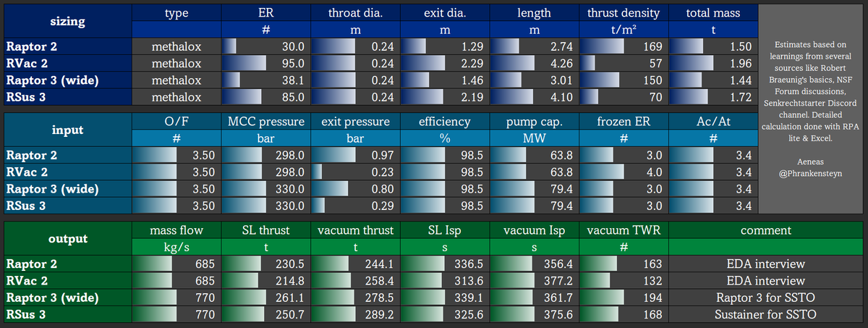
Task: Select the 'efficiency' column header
Action: 444,121
